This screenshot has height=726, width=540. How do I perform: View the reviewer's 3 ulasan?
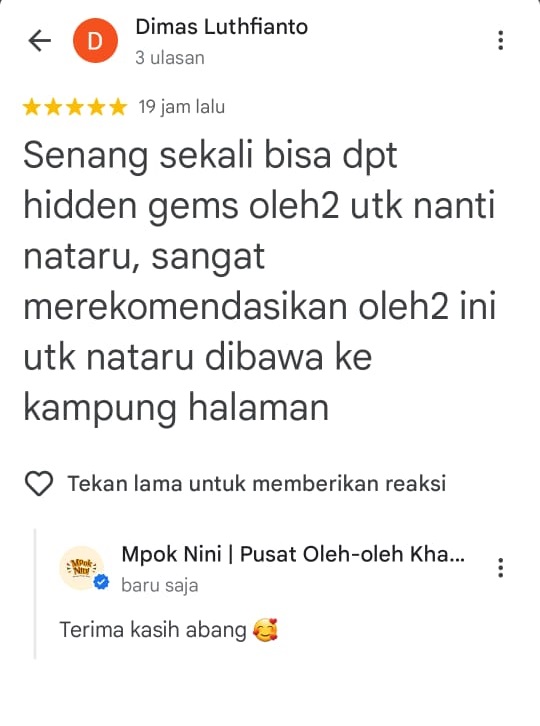[170, 58]
